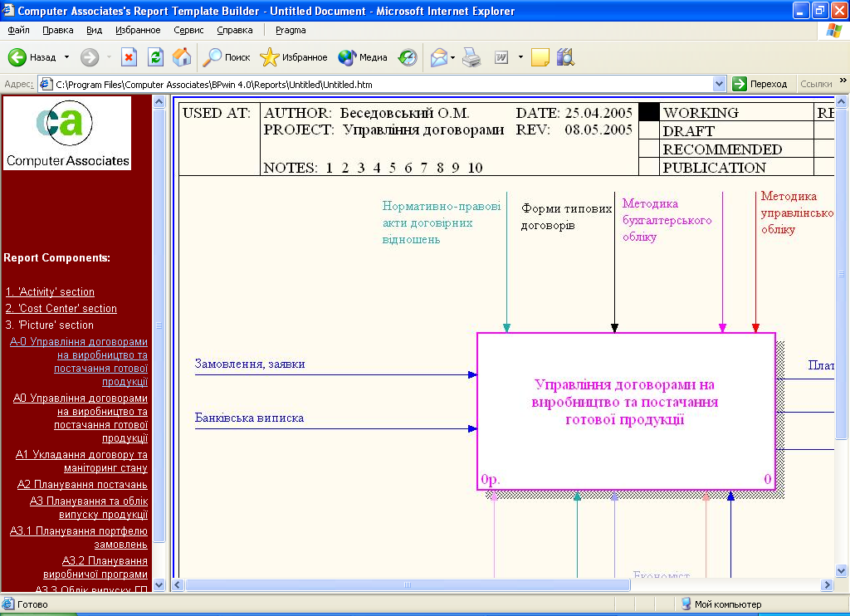The width and height of the screenshot is (850, 616).
Task: Click main frame scroll up arrow
Action: 842,102
